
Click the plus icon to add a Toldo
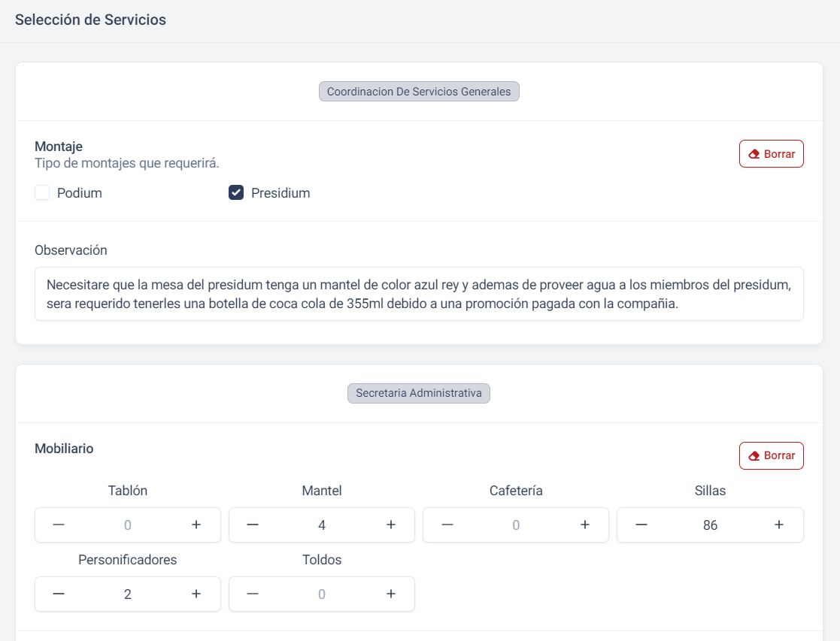pyautogui.click(x=390, y=594)
